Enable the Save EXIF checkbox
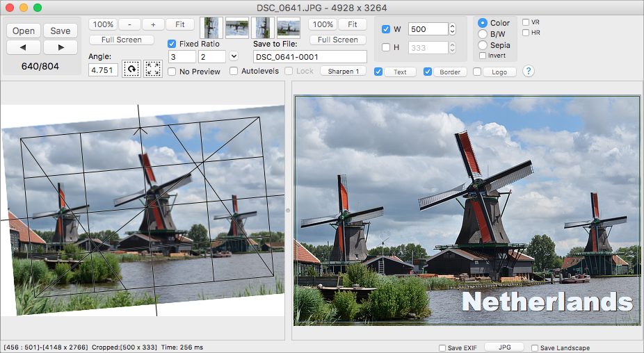The height and width of the screenshot is (353, 644). tap(442, 348)
